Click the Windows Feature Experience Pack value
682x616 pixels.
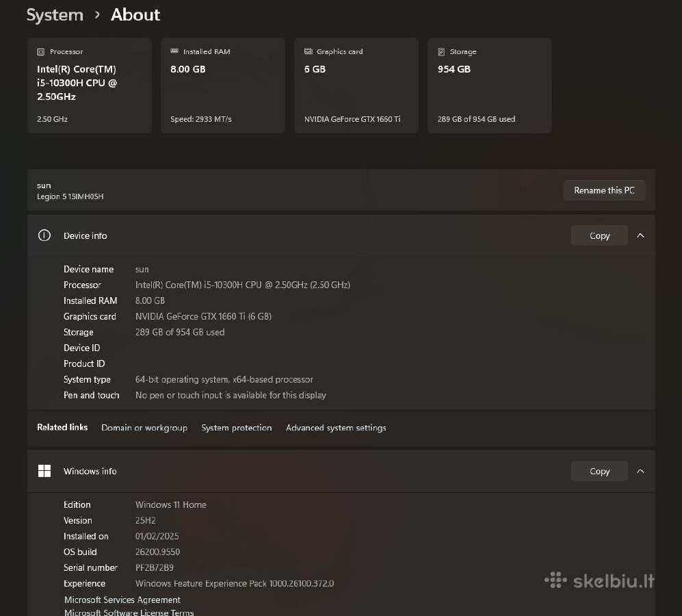point(235,584)
